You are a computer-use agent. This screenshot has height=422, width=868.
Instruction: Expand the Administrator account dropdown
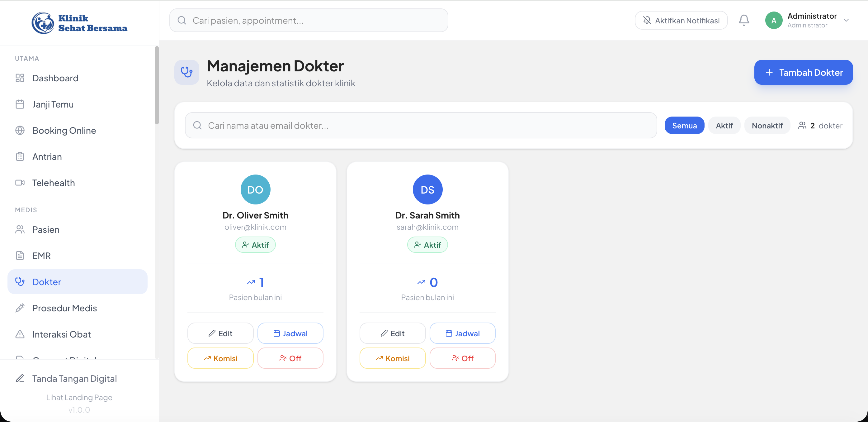click(846, 20)
